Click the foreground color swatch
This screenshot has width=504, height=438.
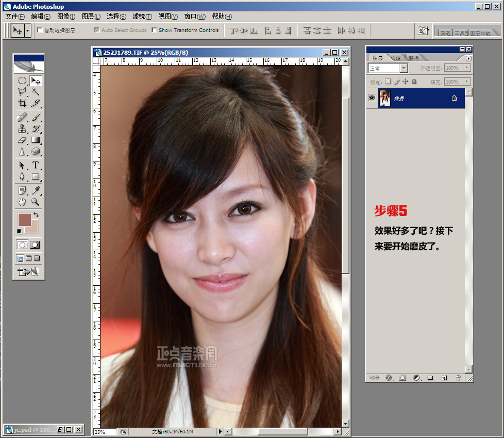click(24, 219)
